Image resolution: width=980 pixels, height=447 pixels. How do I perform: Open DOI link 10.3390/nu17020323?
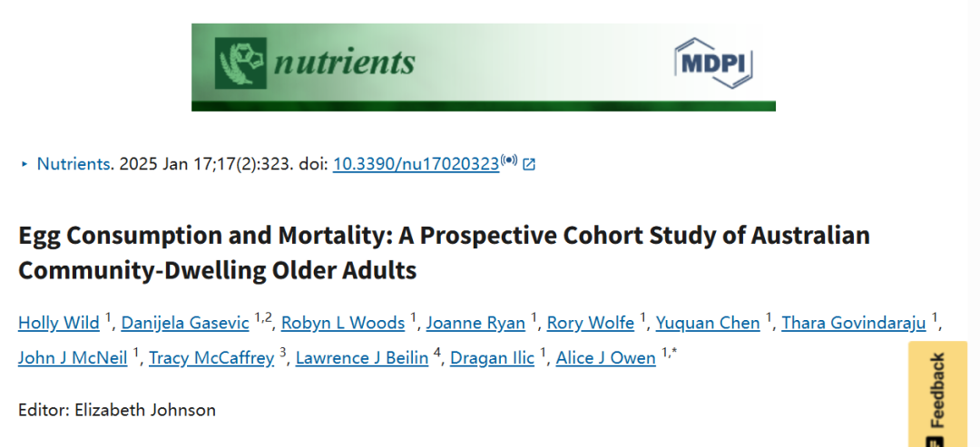pyautogui.click(x=416, y=164)
